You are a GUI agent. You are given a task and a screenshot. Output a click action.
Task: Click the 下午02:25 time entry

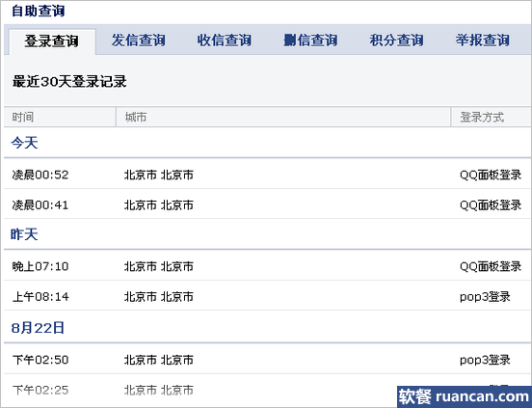[x=40, y=390]
